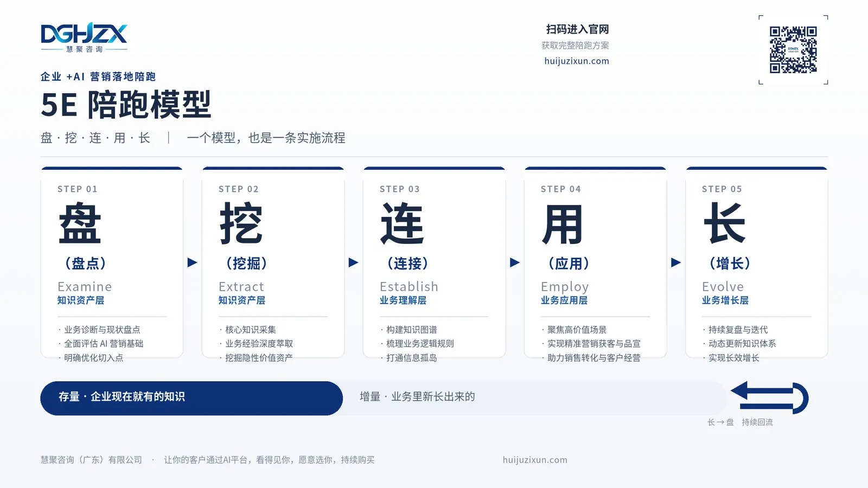
Task: Click the large 用 character in Step 04
Action: (x=563, y=224)
